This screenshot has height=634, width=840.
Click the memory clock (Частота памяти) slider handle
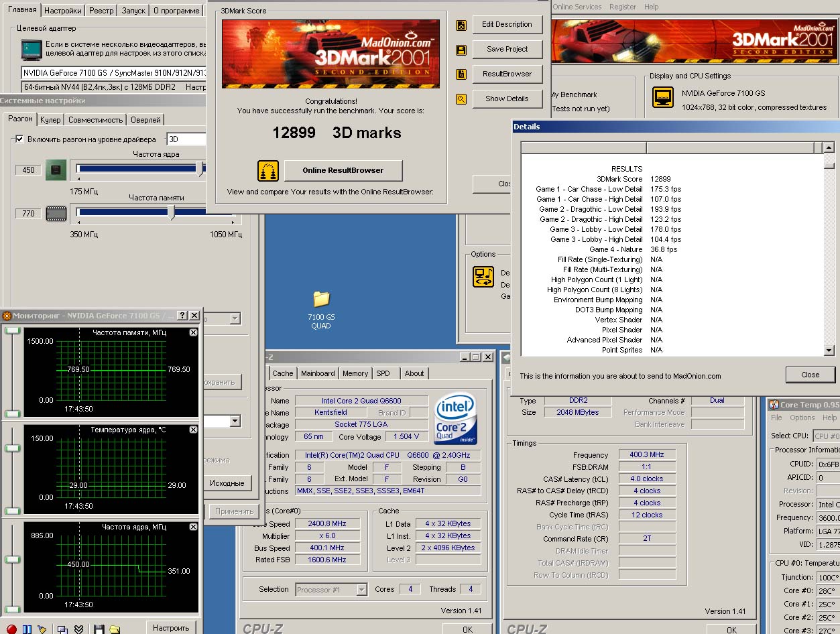(x=172, y=213)
